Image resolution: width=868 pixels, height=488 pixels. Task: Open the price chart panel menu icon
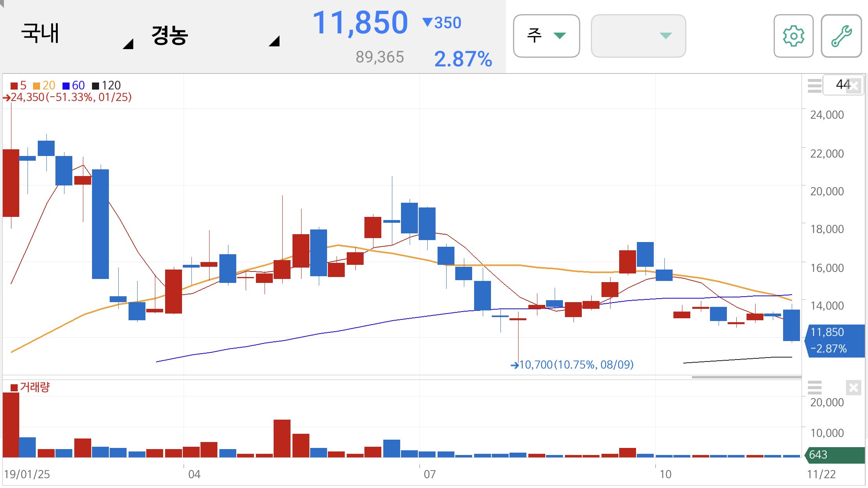pyautogui.click(x=815, y=85)
